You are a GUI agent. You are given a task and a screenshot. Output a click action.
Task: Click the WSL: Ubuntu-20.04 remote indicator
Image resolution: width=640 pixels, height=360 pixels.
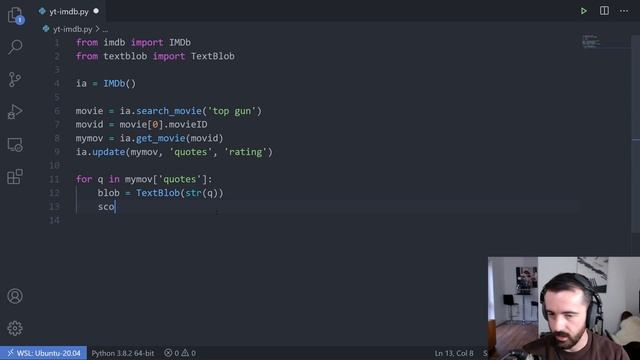tap(43, 353)
